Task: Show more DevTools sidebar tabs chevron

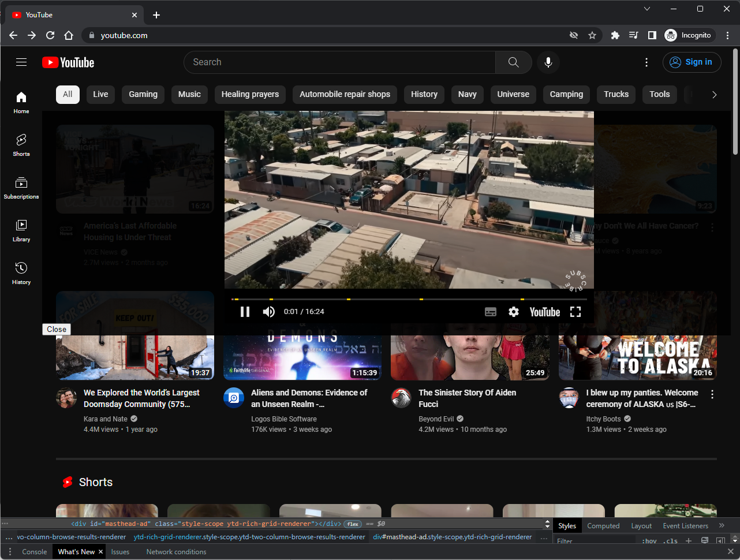Action: point(722,525)
